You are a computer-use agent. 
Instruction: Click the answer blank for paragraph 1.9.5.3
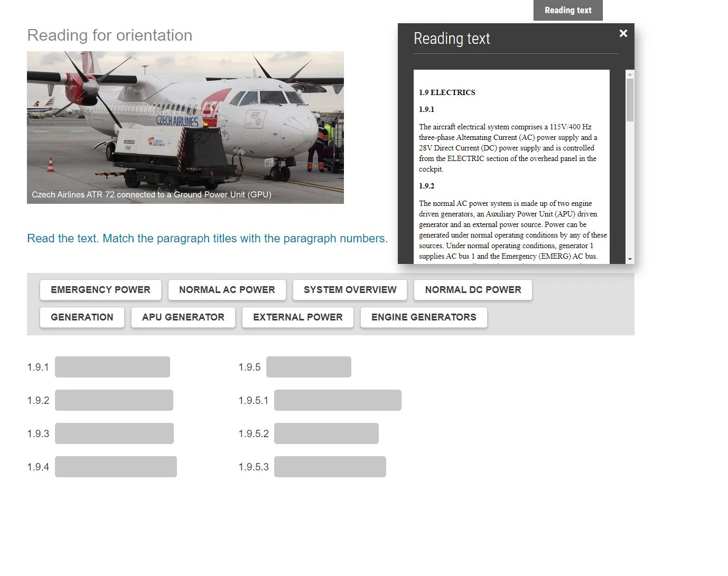(x=330, y=466)
